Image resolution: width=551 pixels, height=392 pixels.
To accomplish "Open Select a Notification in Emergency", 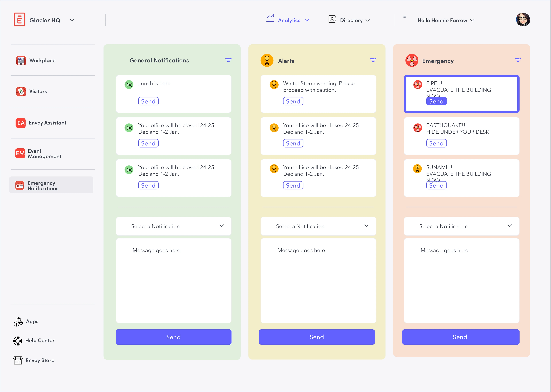I will pyautogui.click(x=461, y=226).
